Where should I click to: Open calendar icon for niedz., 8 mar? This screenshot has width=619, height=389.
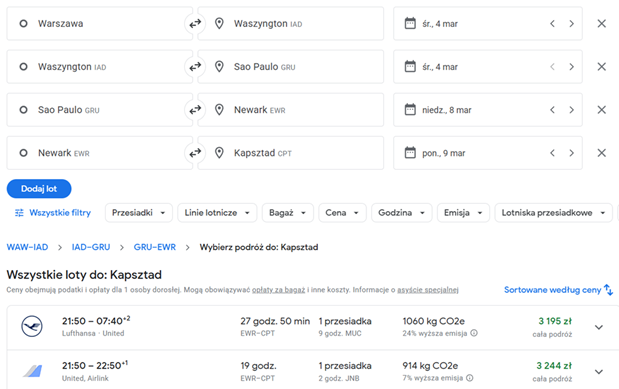pyautogui.click(x=410, y=109)
